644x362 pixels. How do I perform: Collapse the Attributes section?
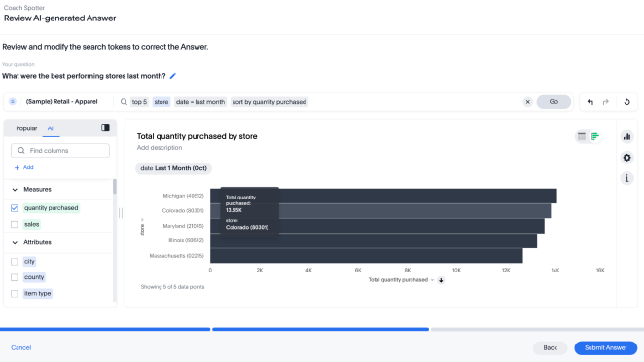click(15, 242)
